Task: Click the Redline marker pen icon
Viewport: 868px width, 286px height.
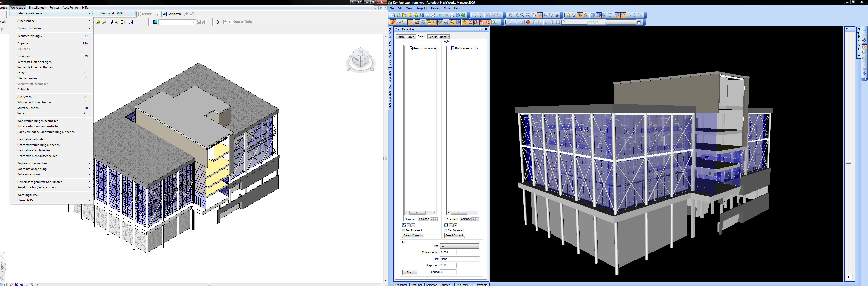Action: click(393, 22)
